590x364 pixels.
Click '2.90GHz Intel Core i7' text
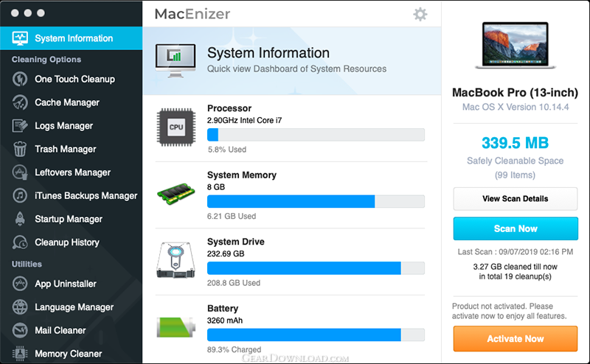point(244,120)
